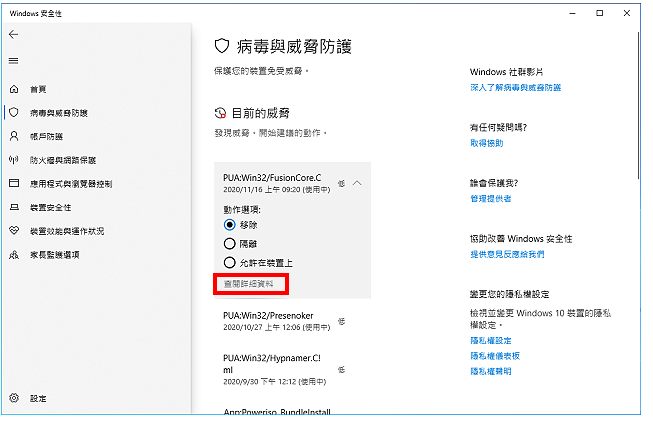This screenshot has height=425, width=653.
Task: Click the FusionCore.C date 2020/11/16 text
Action: tap(277, 190)
